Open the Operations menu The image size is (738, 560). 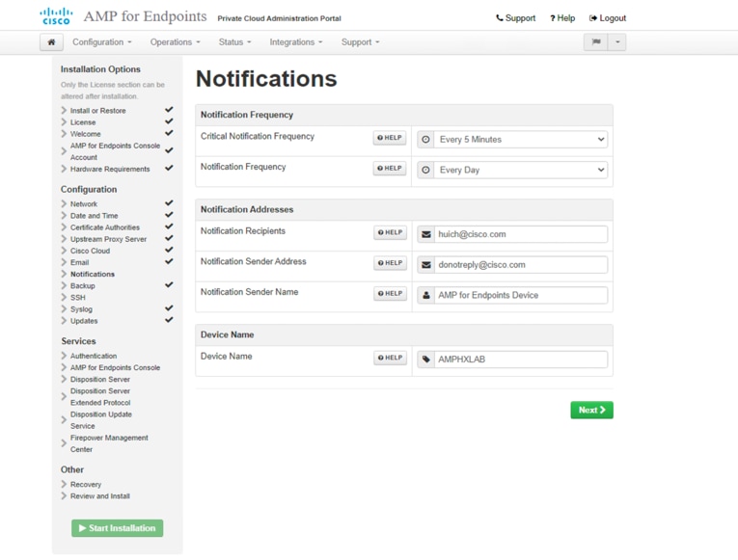point(175,42)
